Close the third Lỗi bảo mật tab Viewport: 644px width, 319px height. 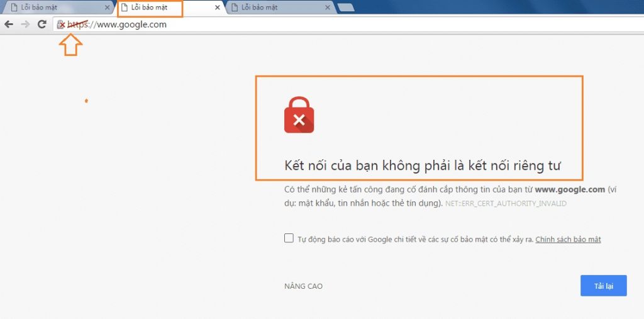(328, 8)
